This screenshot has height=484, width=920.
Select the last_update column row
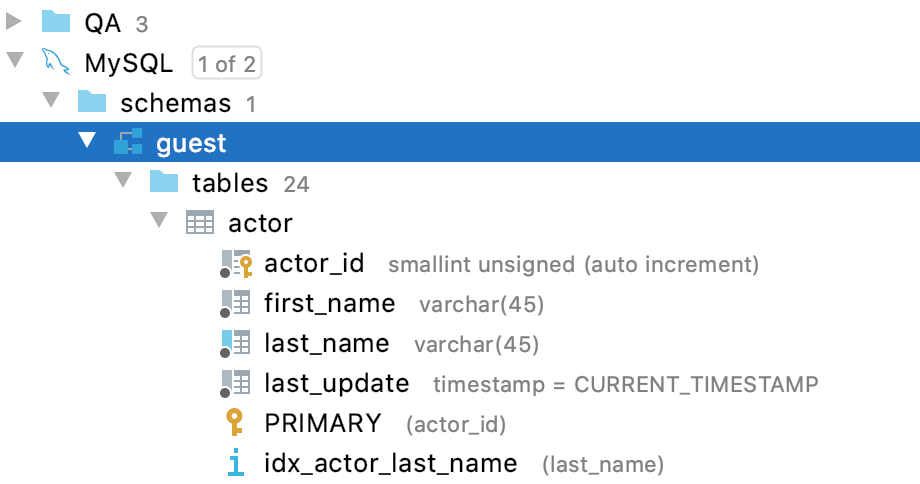click(337, 383)
